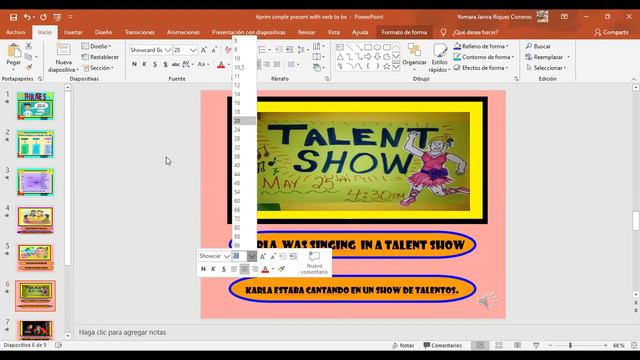Open Estilos rápidos quick styles

[x=440, y=58]
